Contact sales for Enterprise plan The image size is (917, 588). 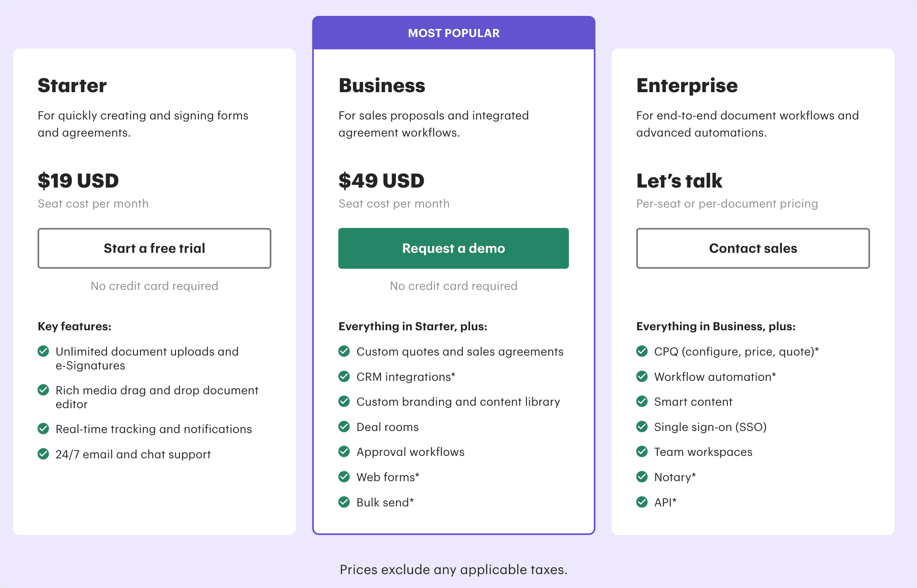[753, 248]
